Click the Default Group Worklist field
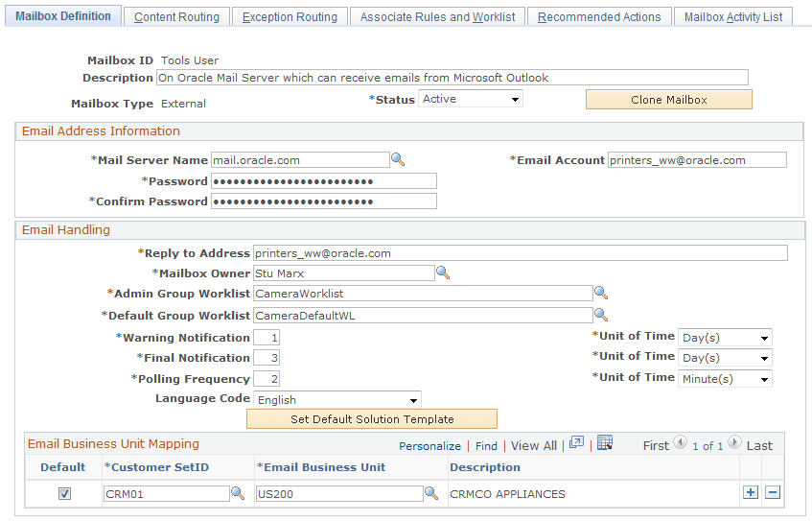The height and width of the screenshot is (521, 812). coord(423,316)
